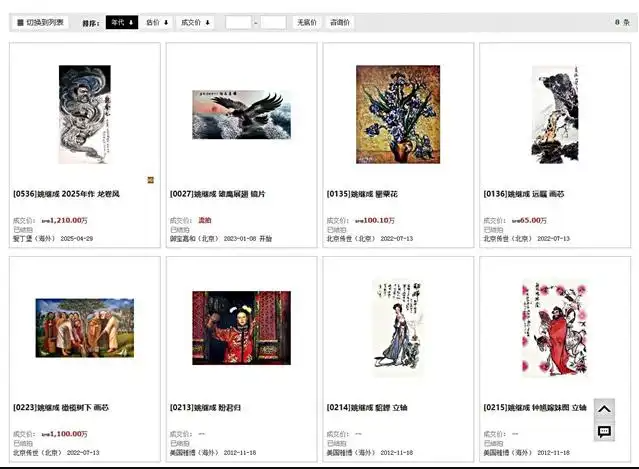Open the dragon painting thumbnail lot 0536

[x=85, y=114]
